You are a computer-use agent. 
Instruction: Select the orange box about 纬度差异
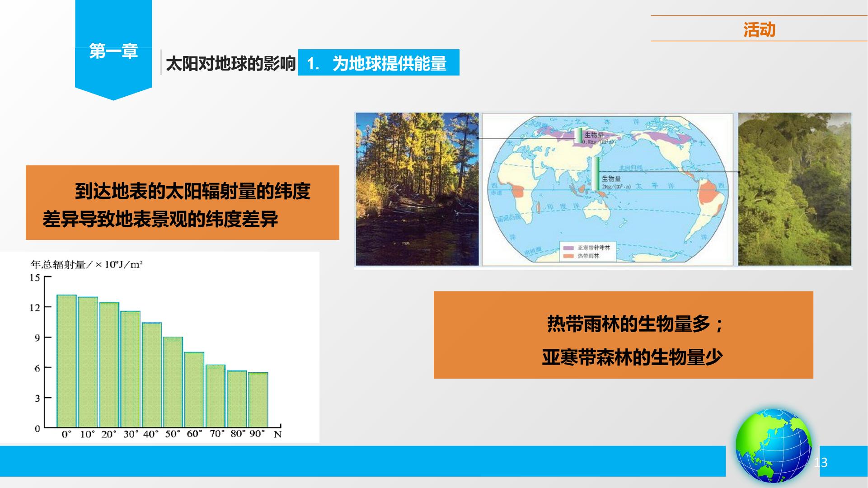click(x=183, y=202)
